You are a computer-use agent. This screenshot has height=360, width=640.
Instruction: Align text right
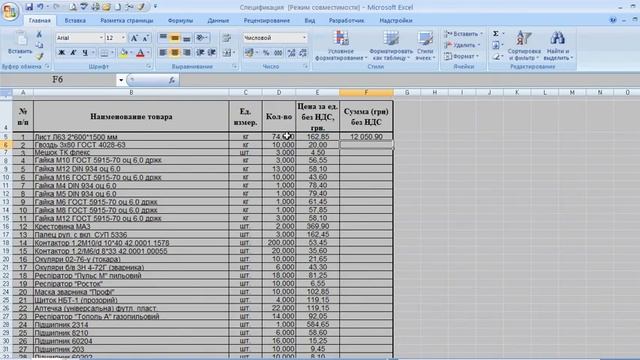click(x=187, y=53)
